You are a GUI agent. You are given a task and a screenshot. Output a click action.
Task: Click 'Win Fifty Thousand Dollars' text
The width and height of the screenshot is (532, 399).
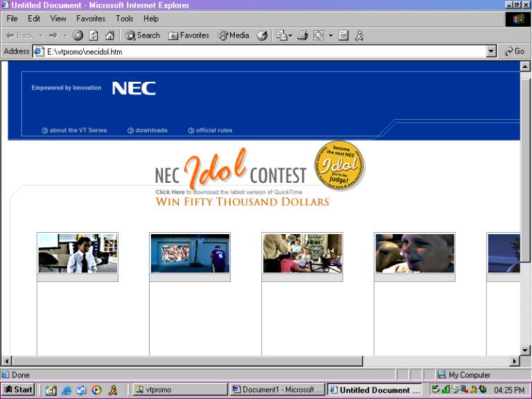point(242,202)
